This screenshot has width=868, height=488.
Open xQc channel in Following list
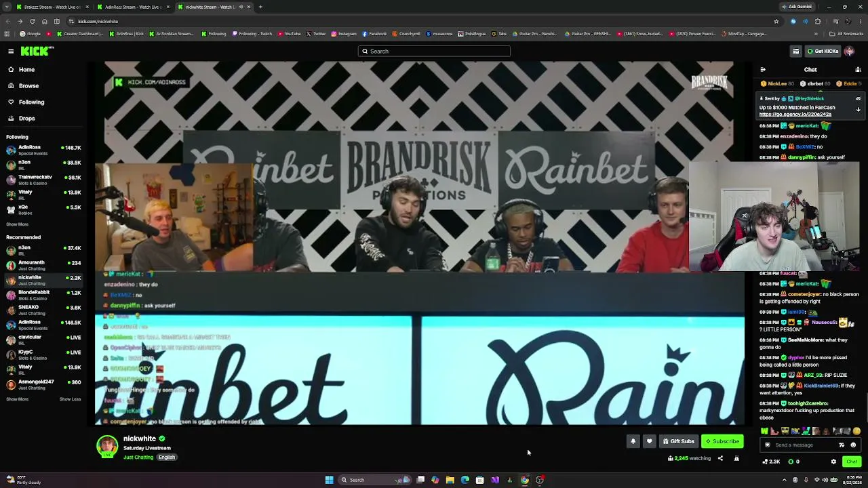pyautogui.click(x=43, y=209)
